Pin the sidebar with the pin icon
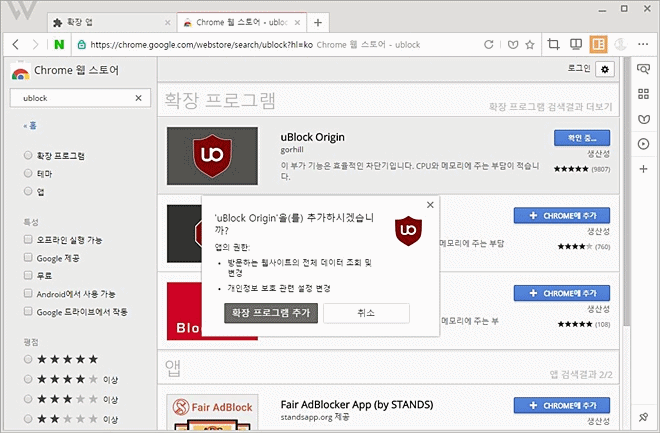Viewport: 660px width, 433px height. click(x=643, y=417)
